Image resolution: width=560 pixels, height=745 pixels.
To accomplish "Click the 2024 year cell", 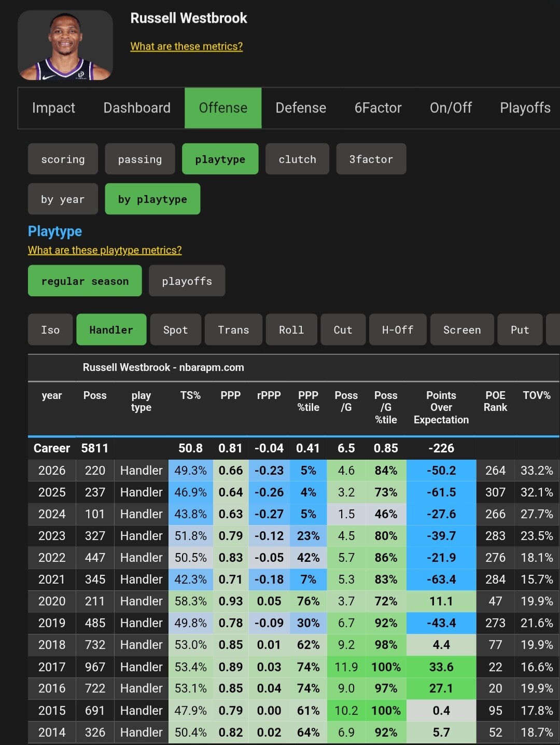I will tap(52, 514).
